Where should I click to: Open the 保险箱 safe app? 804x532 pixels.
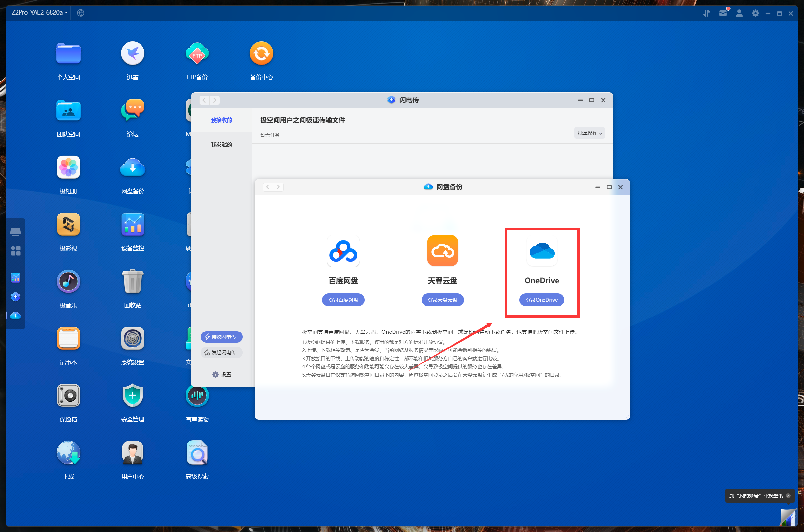point(68,396)
